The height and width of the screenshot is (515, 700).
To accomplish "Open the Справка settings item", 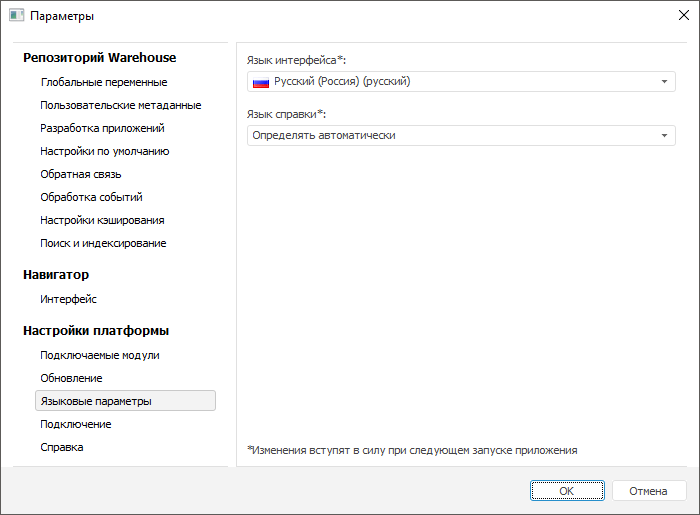I will tap(62, 447).
